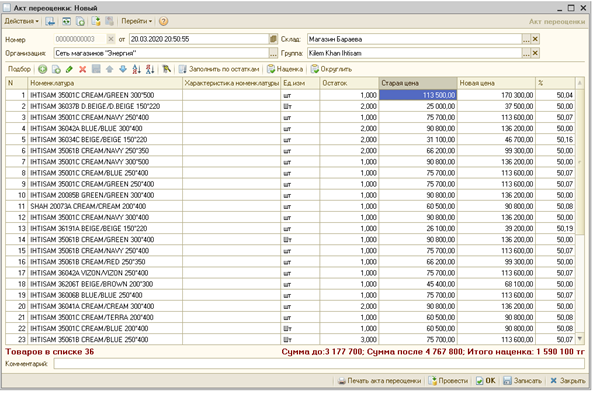The height and width of the screenshot is (393, 593).
Task: Move the row up with up arrow
Action: click(x=110, y=69)
